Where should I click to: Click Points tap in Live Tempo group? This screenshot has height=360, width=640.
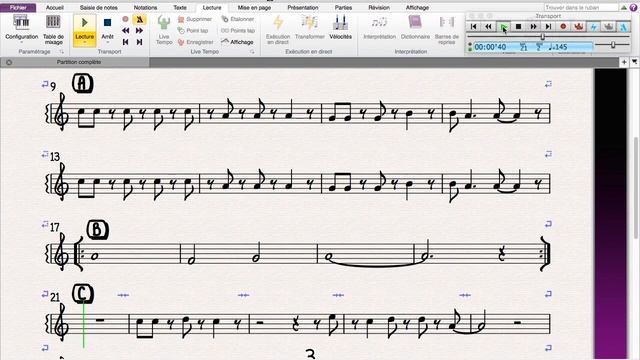(x=238, y=31)
